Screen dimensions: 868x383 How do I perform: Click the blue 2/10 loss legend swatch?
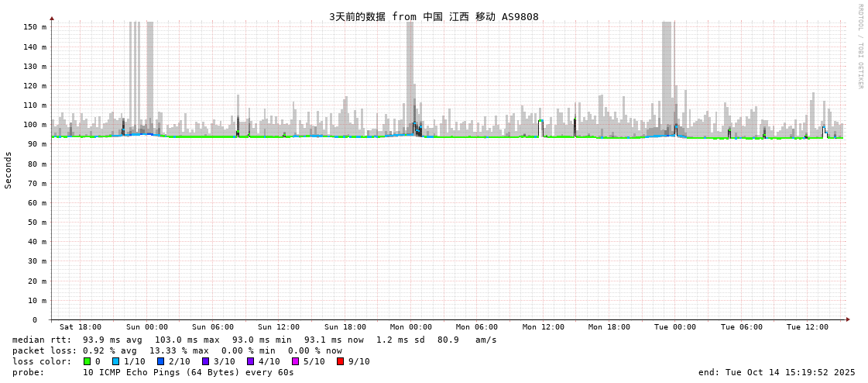click(160, 361)
